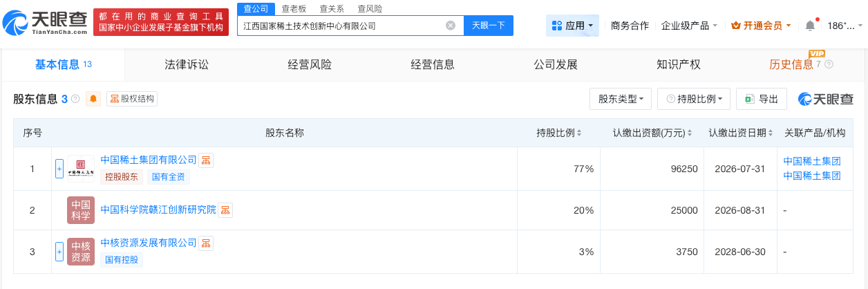Open equity structure icon for 中国科学院赣江创新研究院
This screenshot has width=868, height=289.
(x=225, y=209)
